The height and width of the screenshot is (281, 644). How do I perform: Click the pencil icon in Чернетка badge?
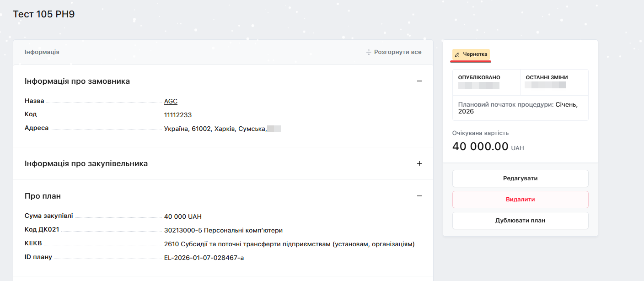click(x=457, y=55)
